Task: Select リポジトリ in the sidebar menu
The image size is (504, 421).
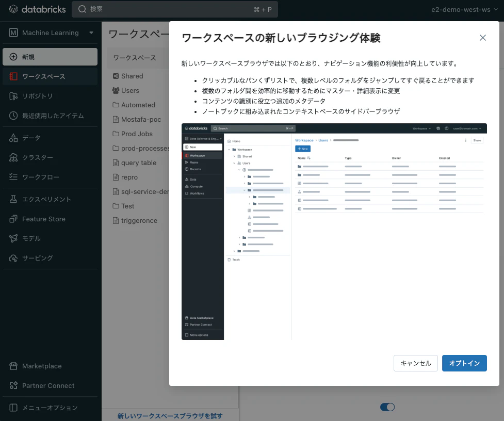Action: pyautogui.click(x=50, y=96)
